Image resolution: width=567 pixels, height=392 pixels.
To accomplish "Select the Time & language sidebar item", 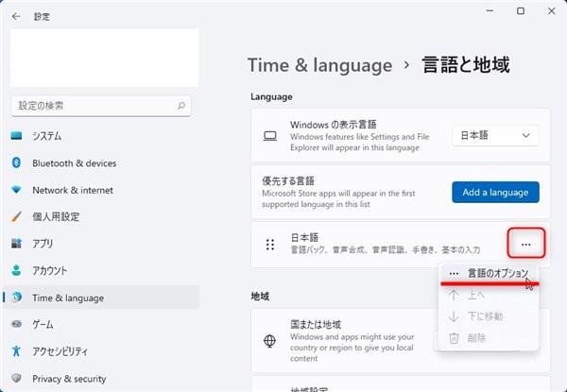I will point(101,298).
